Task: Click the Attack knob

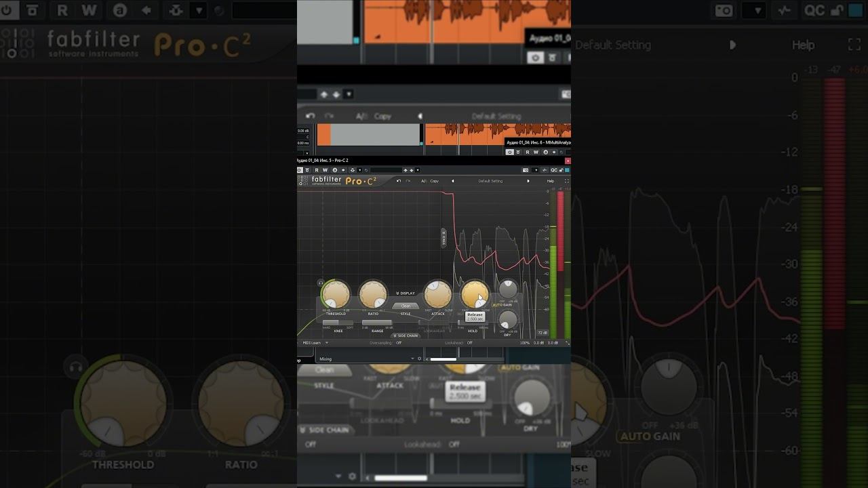Action: pos(437,293)
